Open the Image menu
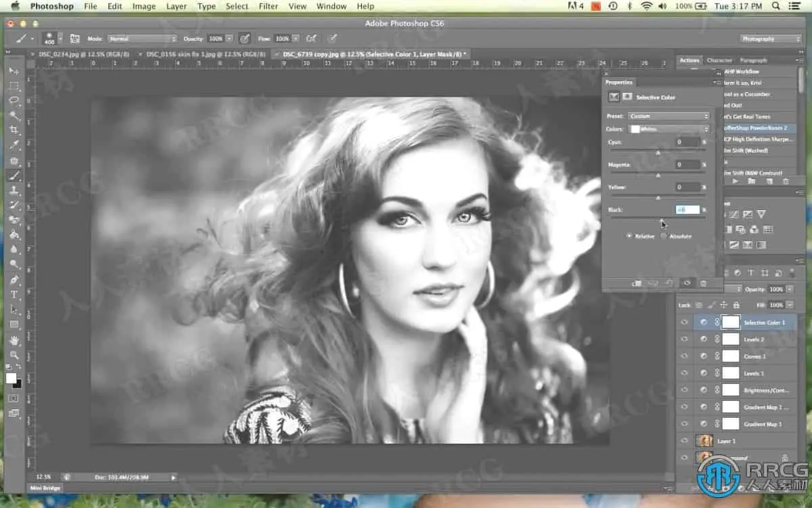 coord(144,6)
